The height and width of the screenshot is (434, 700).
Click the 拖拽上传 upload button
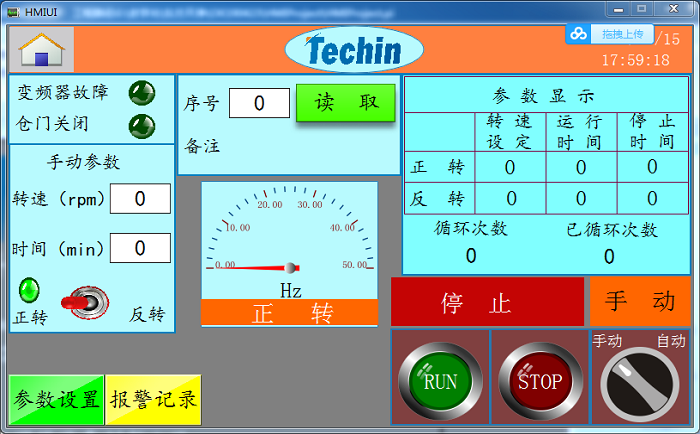pos(622,34)
